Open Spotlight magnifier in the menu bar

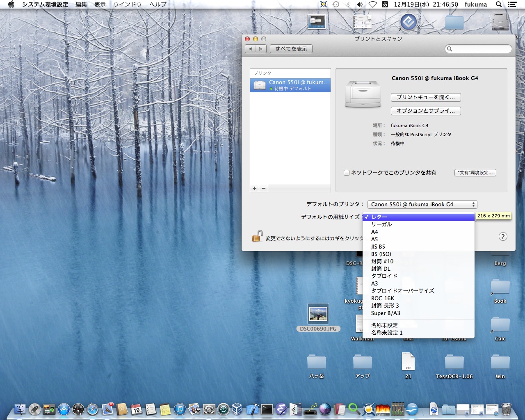pyautogui.click(x=499, y=5)
